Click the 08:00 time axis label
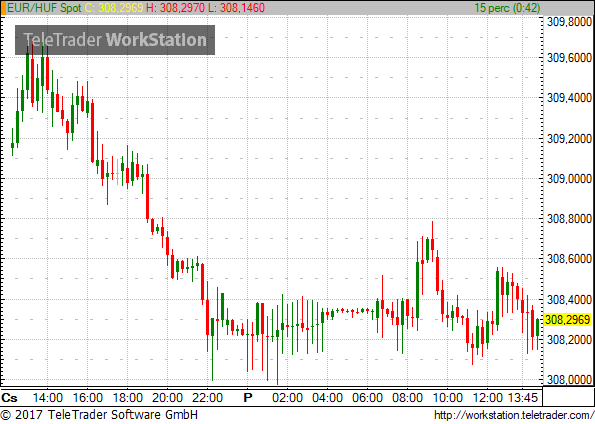 point(407,398)
